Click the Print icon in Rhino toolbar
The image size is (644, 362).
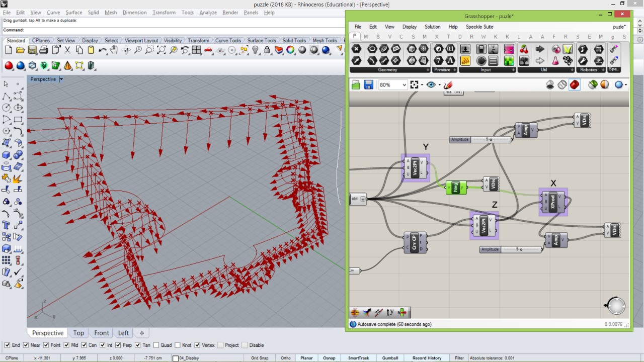coord(44,50)
